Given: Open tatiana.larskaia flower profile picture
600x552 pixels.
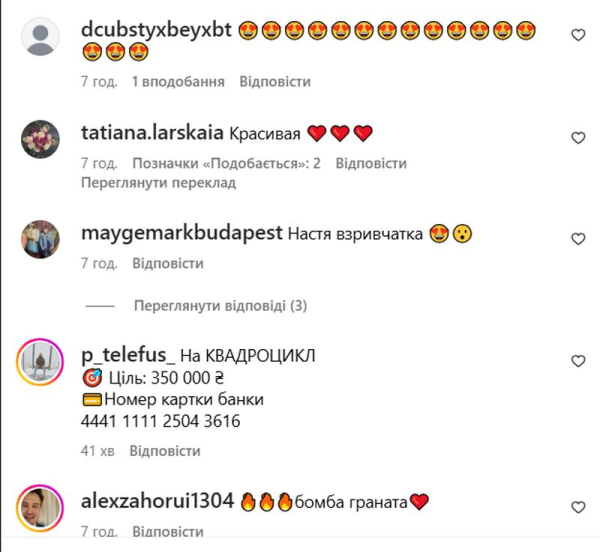Looking at the screenshot, I should 40,139.
